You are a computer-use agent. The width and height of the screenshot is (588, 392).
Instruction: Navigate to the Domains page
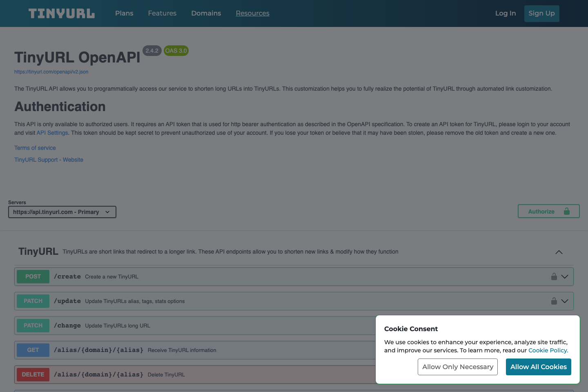[206, 13]
